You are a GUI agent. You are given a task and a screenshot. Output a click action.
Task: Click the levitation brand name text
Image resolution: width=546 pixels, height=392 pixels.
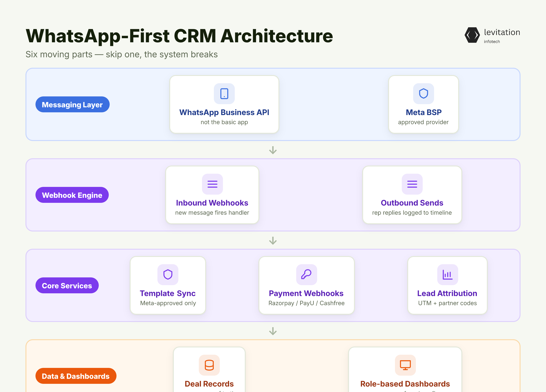pos(502,32)
